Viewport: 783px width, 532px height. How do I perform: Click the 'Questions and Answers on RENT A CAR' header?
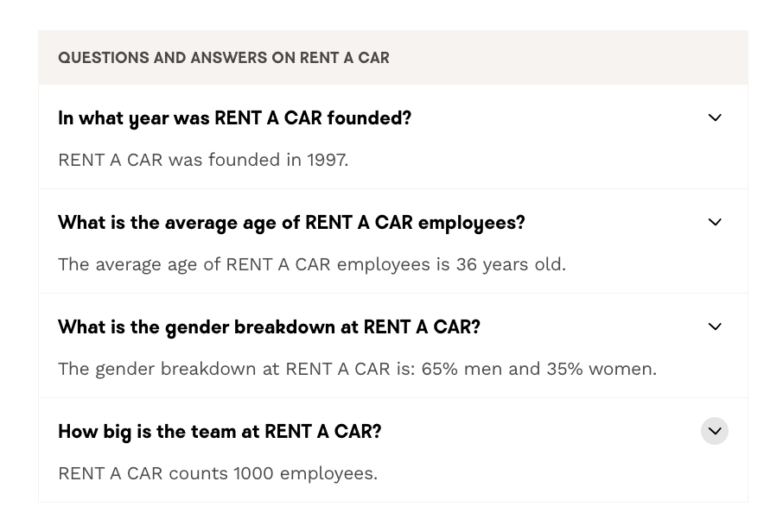tap(224, 58)
